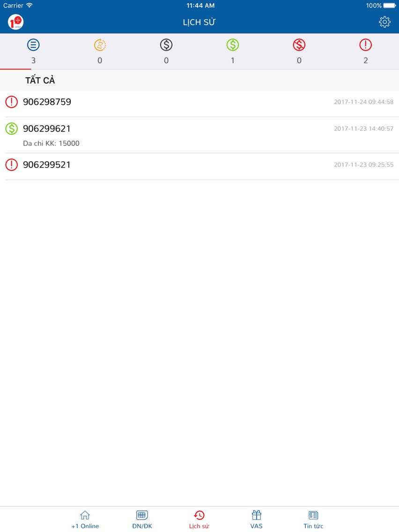Open history entry 906299521
399x532 pixels.
click(199, 167)
